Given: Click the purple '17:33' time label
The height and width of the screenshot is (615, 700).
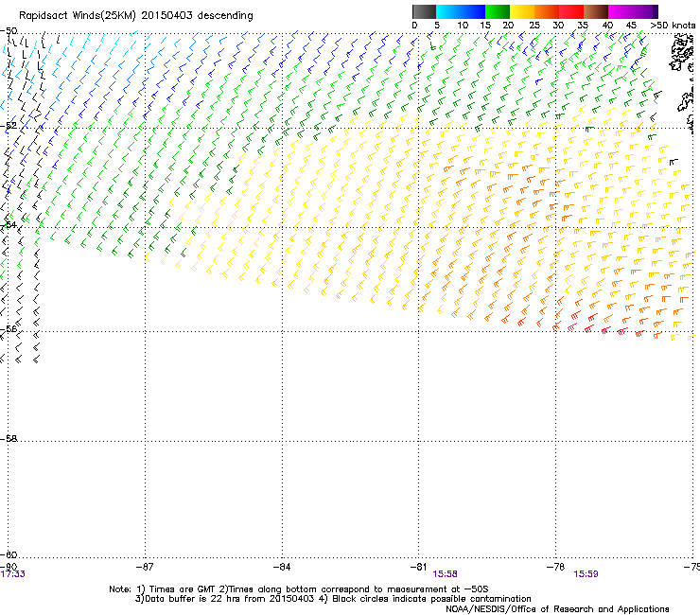Looking at the screenshot, I should [13, 574].
